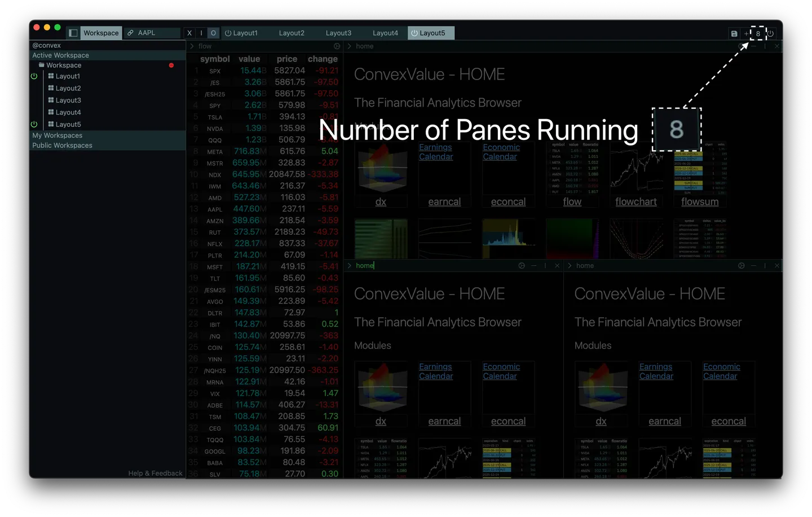
Task: Expand the bottom-right home pane command chevron
Action: tap(570, 266)
